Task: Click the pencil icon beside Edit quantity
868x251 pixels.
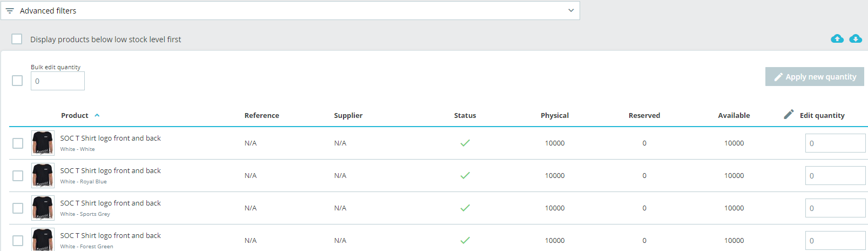Action: (x=789, y=114)
